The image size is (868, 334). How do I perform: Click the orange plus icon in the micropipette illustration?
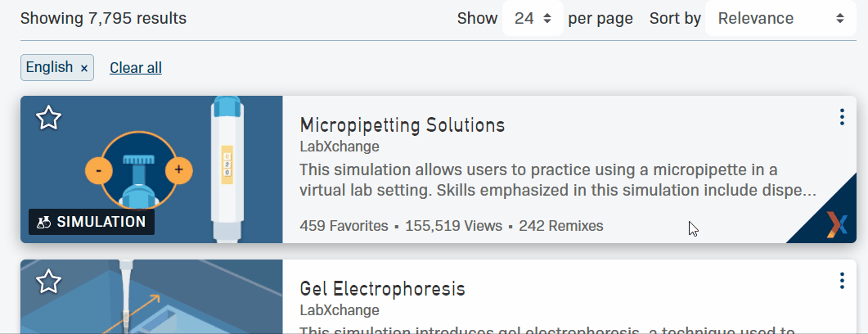tap(178, 171)
